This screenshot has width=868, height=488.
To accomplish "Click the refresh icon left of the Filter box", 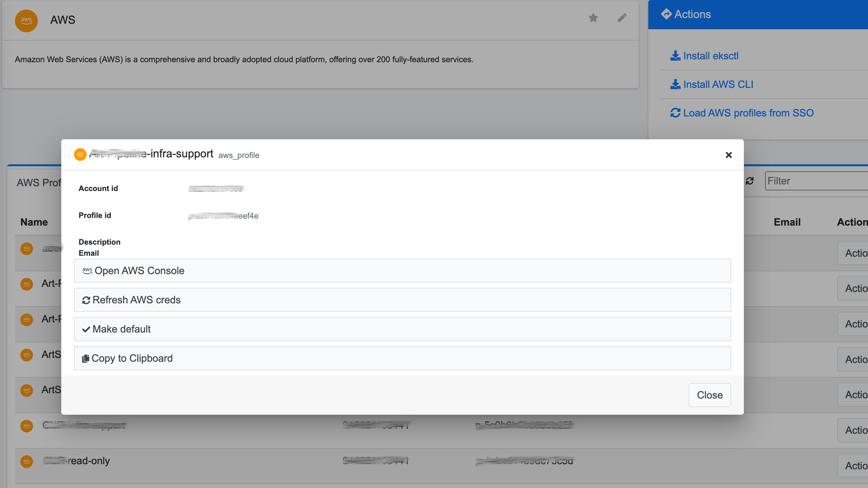I will (749, 181).
